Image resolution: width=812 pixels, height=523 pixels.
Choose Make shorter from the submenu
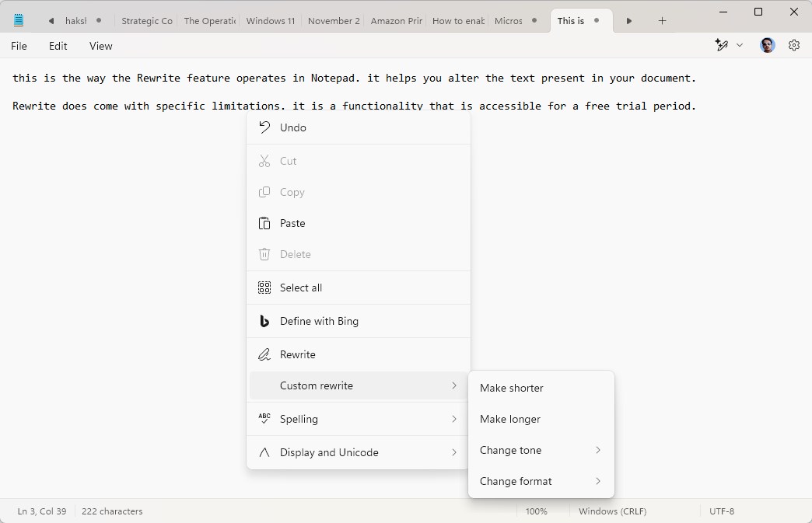512,388
